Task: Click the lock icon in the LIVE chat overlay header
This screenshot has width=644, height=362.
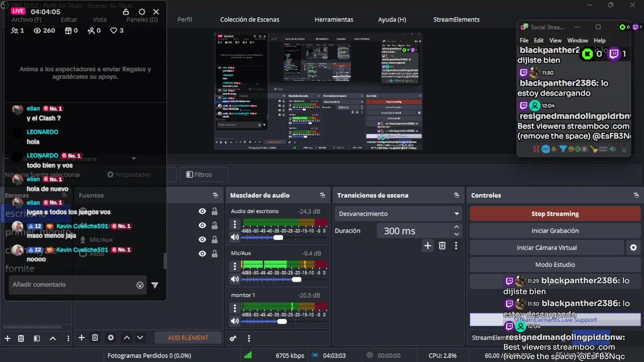Action: (126, 12)
